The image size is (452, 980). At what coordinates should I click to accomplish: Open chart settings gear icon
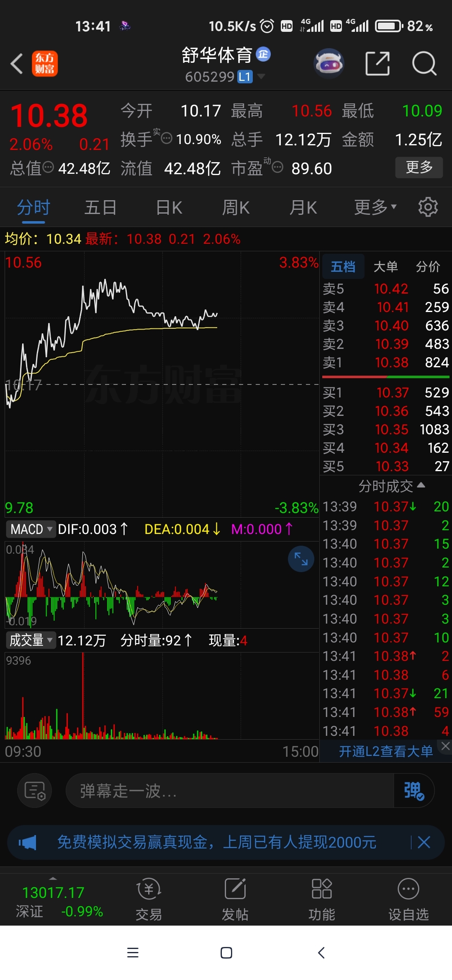(428, 207)
